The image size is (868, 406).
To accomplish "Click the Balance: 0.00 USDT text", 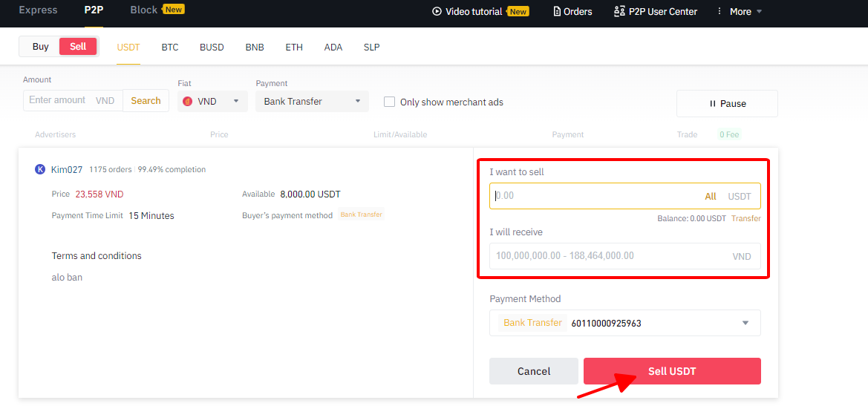I will click(x=691, y=218).
